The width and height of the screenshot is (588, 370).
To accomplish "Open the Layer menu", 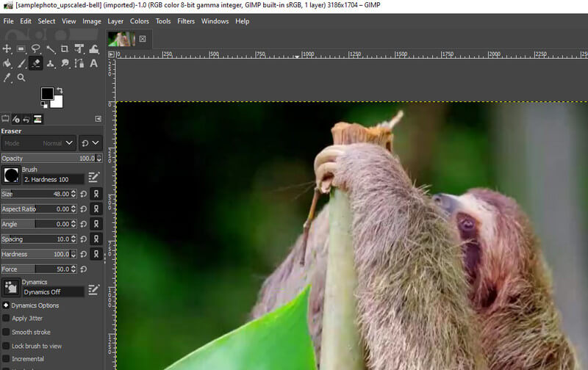I will coord(115,21).
